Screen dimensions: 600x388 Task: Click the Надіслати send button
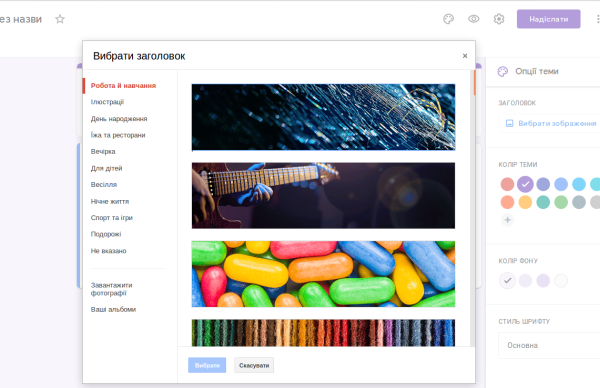548,19
